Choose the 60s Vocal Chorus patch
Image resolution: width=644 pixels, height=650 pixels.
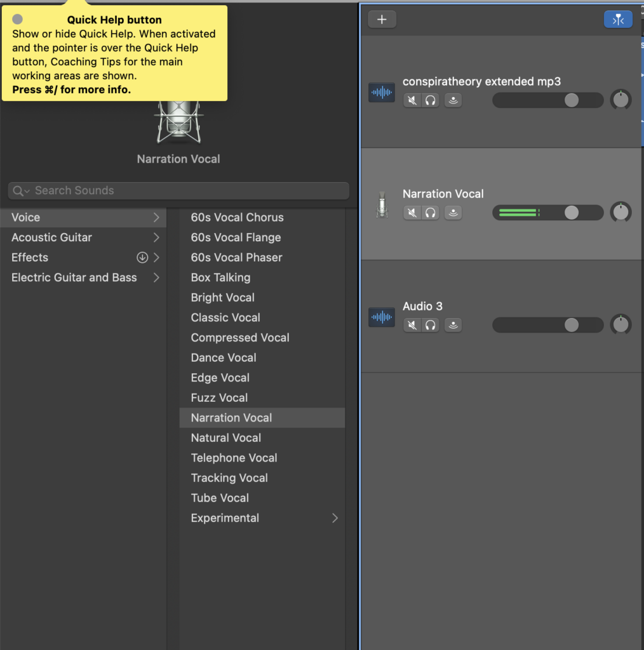coord(262,217)
